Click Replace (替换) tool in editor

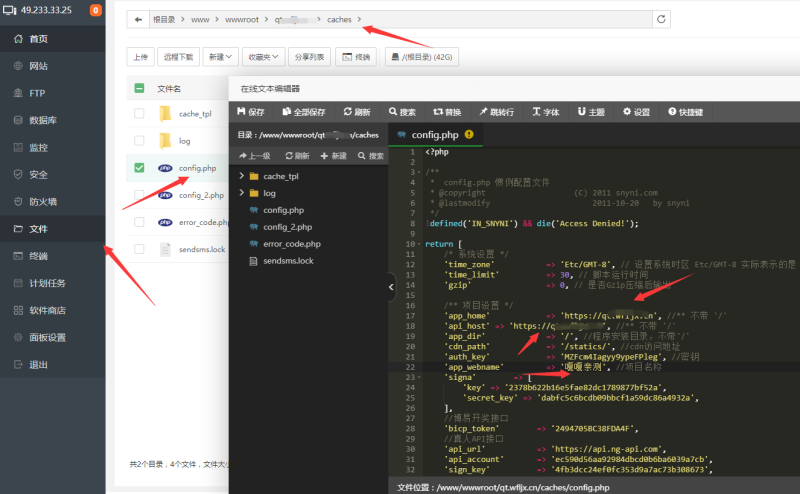point(447,112)
